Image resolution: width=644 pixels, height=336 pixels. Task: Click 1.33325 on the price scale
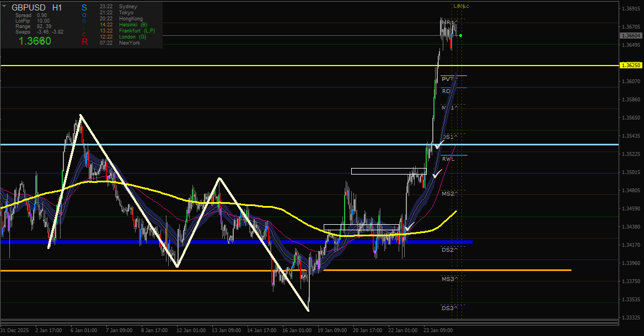point(631,318)
